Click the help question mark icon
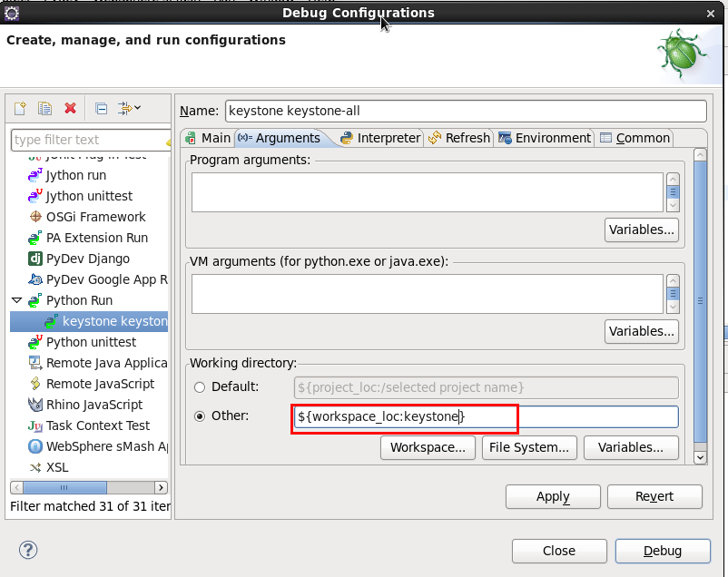 point(28,550)
